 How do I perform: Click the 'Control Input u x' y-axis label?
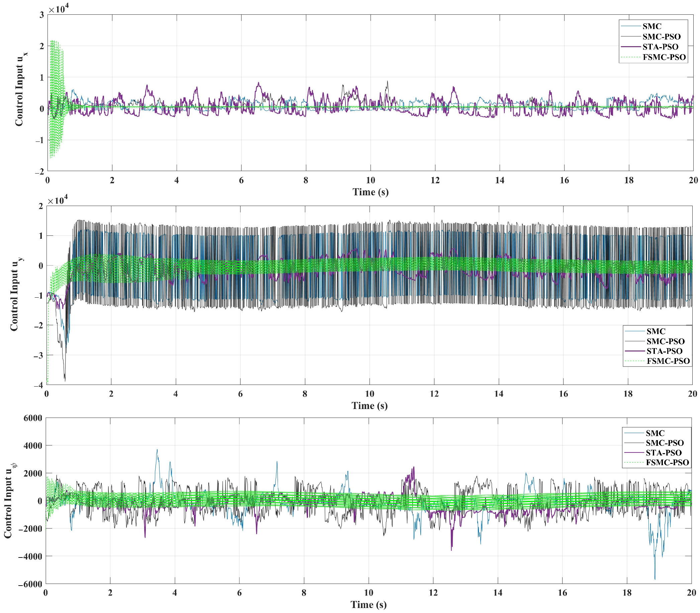tap(20, 90)
